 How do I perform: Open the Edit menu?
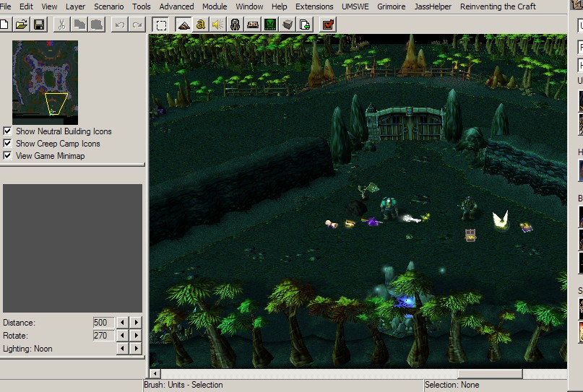[26, 6]
